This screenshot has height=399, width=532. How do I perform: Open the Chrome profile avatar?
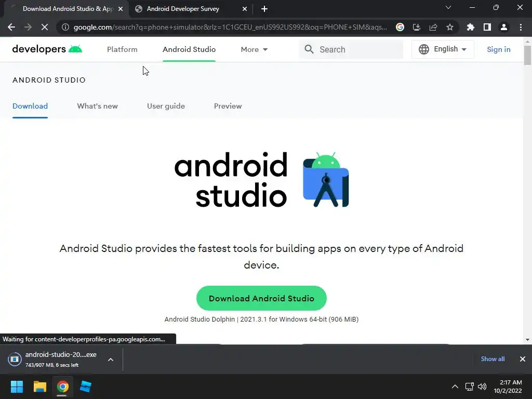pyautogui.click(x=504, y=27)
